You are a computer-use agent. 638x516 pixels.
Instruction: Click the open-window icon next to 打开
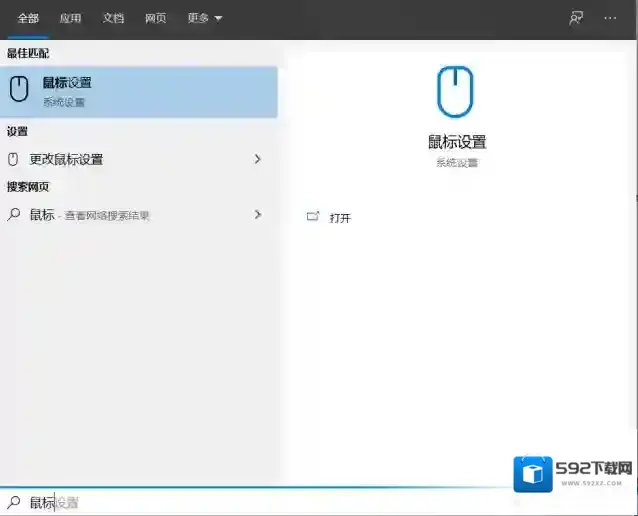(x=313, y=217)
